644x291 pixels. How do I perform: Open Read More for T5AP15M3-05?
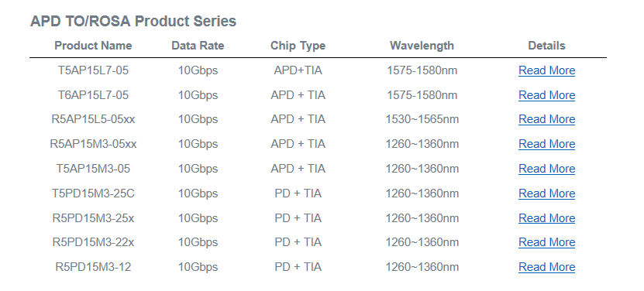(546, 169)
